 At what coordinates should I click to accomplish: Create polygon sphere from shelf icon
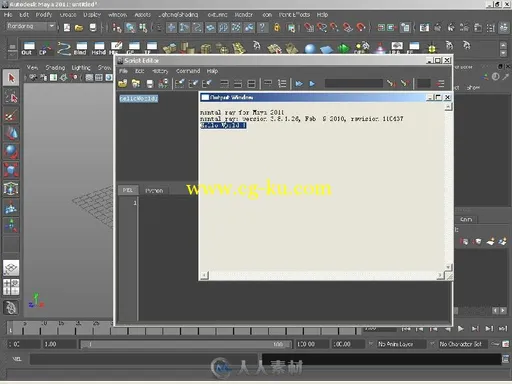pos(310,49)
